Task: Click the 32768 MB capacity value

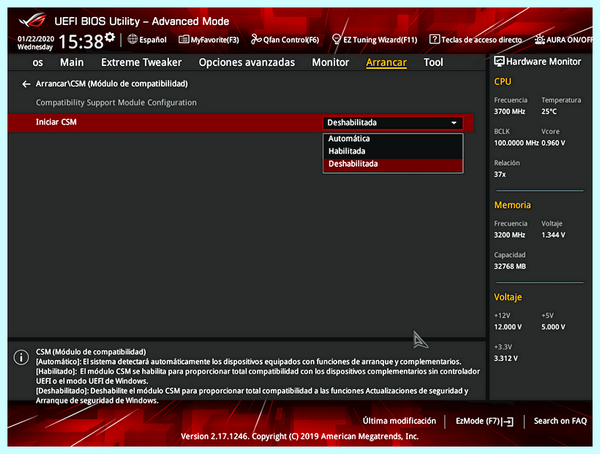Action: point(510,266)
